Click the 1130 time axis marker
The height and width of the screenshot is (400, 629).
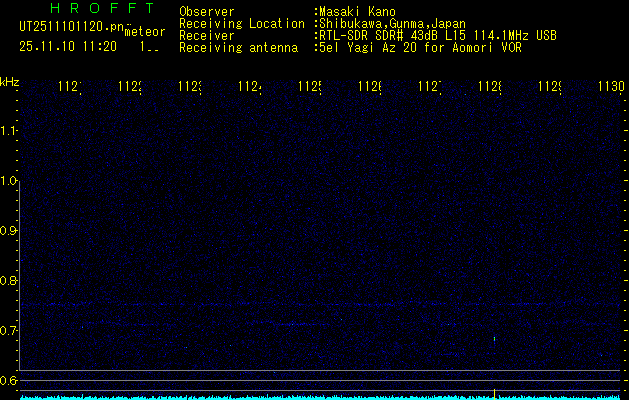[x=611, y=86]
